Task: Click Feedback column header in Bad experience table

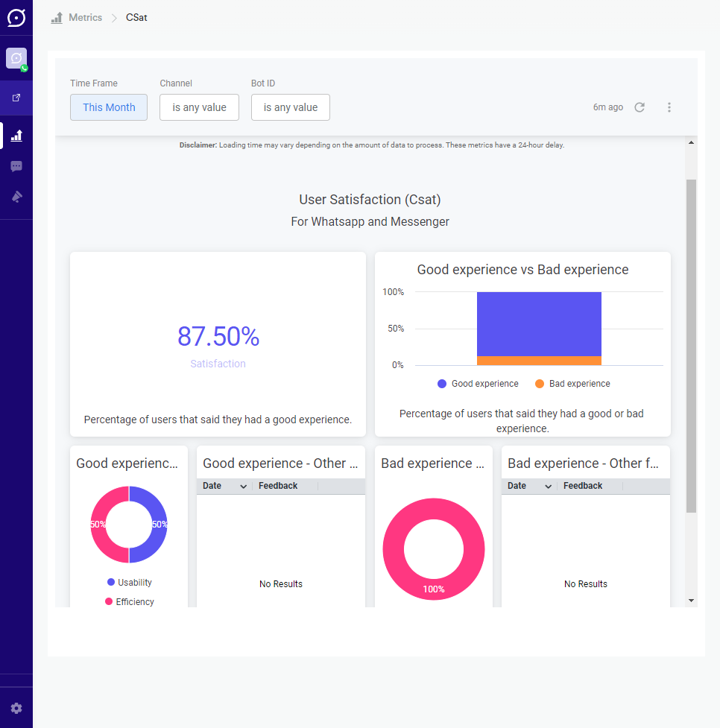Action: [583, 486]
